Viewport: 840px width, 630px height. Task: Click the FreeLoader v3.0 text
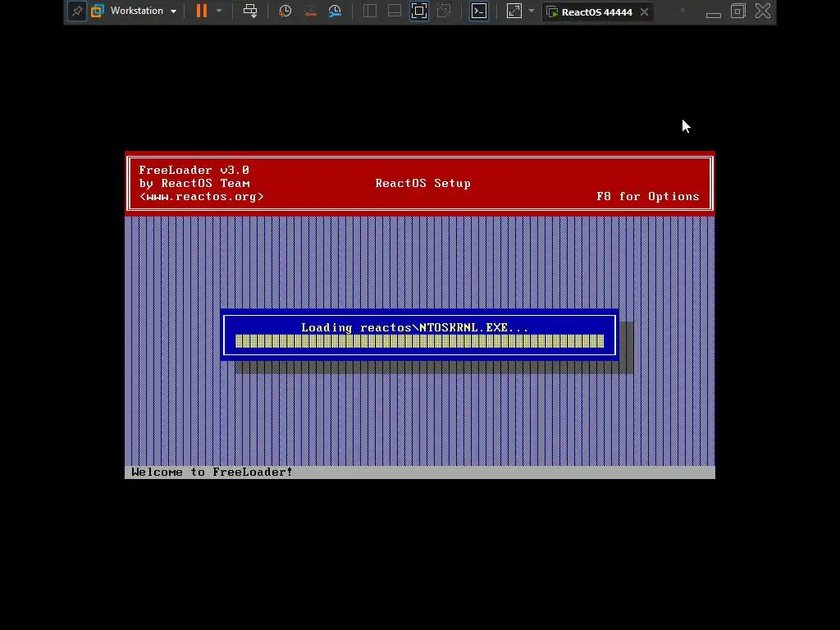point(194,170)
